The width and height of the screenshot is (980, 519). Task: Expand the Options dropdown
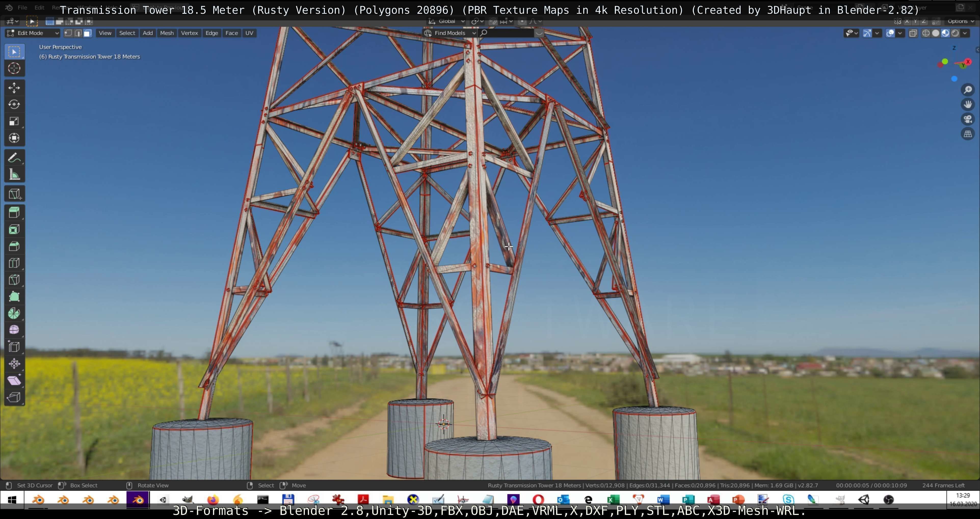pyautogui.click(x=960, y=21)
